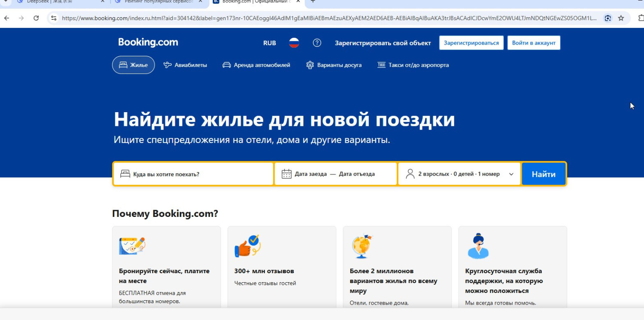The width and height of the screenshot is (644, 320).
Task: Click the destination field Куда вы хотите поехать
Action: point(193,174)
